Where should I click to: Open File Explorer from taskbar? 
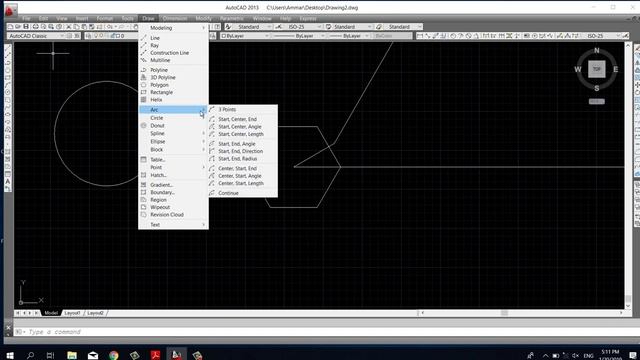click(72, 355)
